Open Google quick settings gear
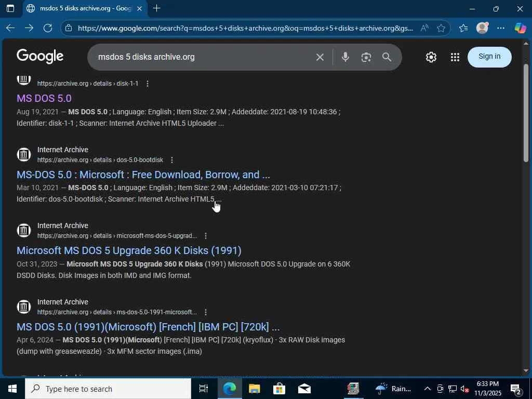The width and height of the screenshot is (532, 399). (431, 57)
